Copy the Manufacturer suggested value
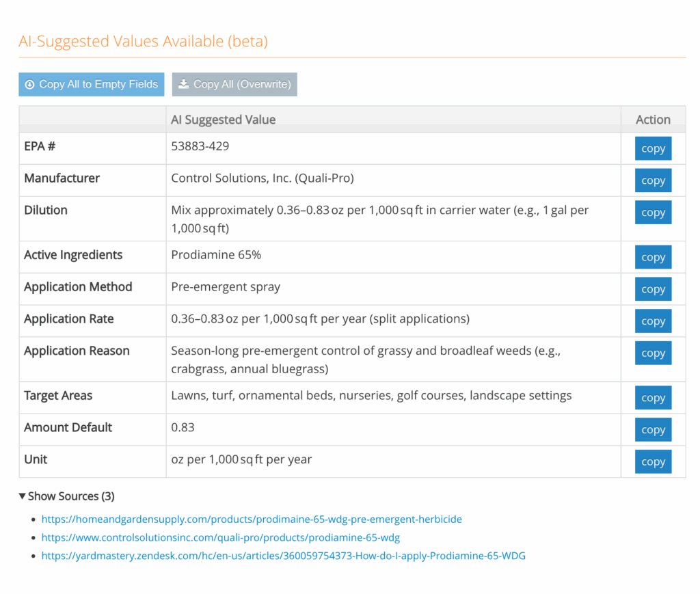 653,180
